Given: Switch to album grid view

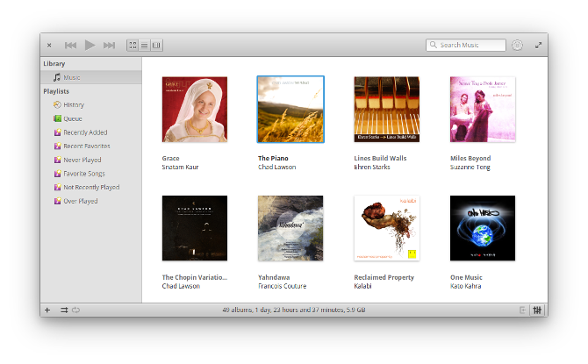Looking at the screenshot, I should [133, 45].
